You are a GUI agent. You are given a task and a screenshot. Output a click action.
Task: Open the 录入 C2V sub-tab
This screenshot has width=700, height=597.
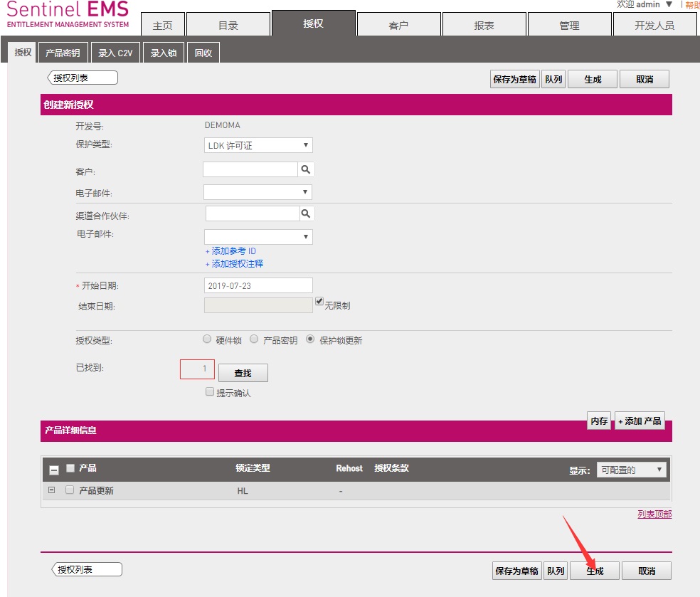coord(115,53)
